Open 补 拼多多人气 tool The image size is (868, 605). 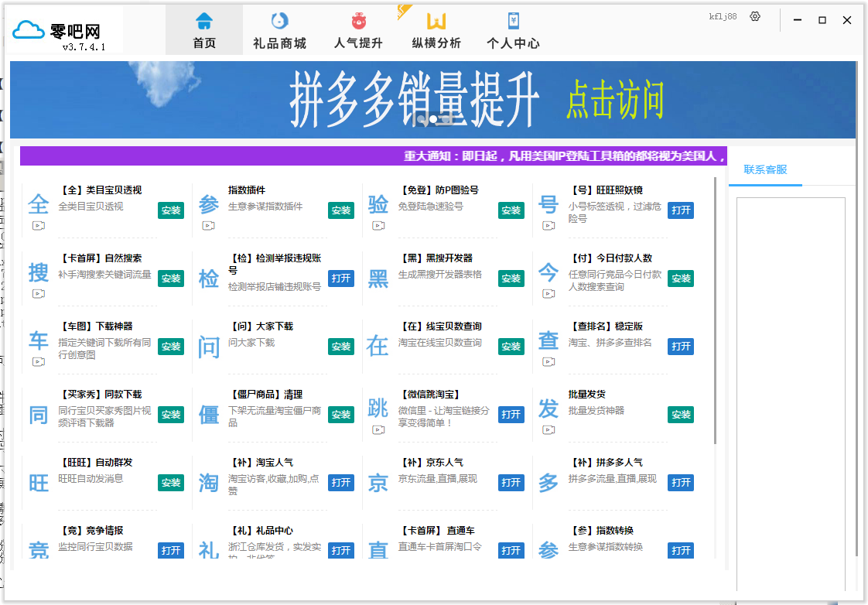(681, 483)
